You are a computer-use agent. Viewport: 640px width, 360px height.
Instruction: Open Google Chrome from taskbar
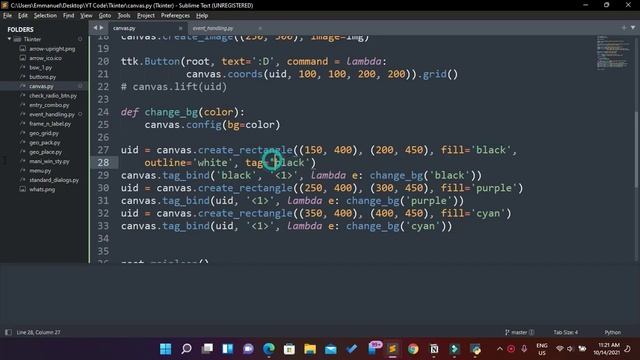tap(413, 349)
